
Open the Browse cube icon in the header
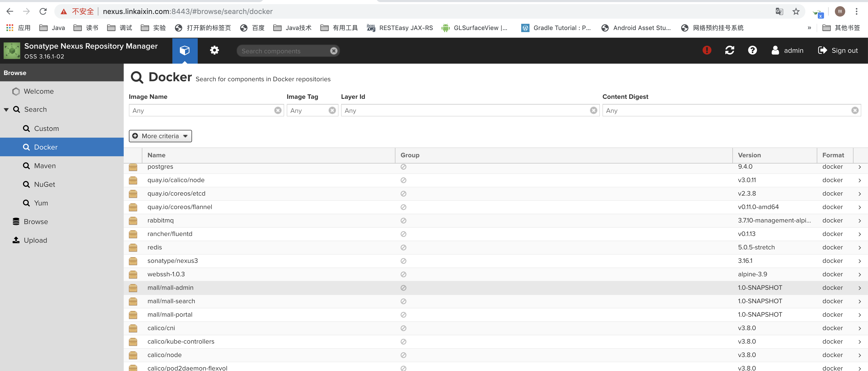pos(185,50)
